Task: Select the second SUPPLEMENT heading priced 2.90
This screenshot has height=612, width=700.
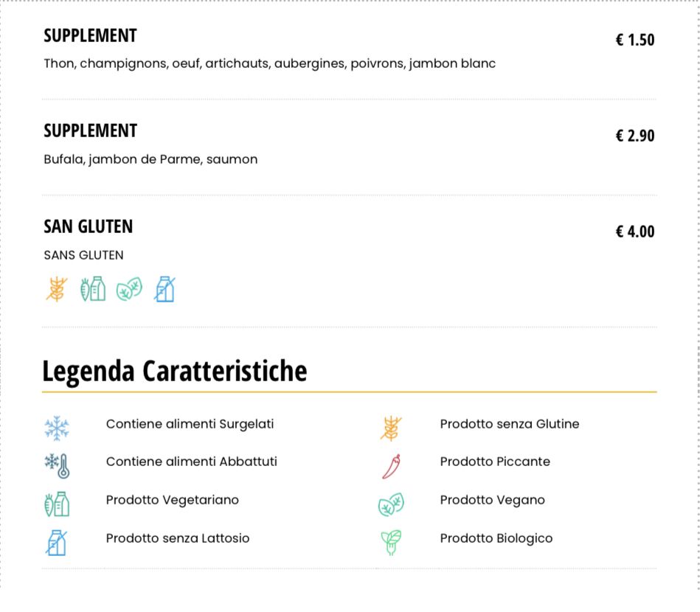Action: click(90, 131)
